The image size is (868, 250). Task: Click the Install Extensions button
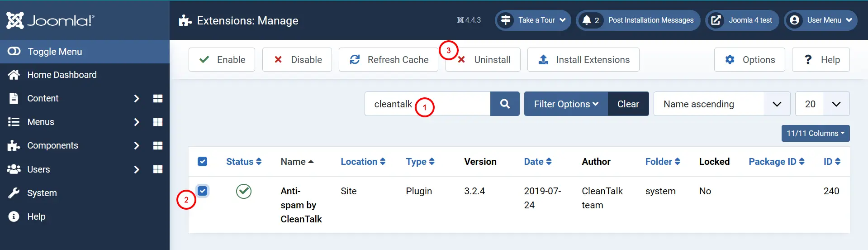click(x=583, y=59)
